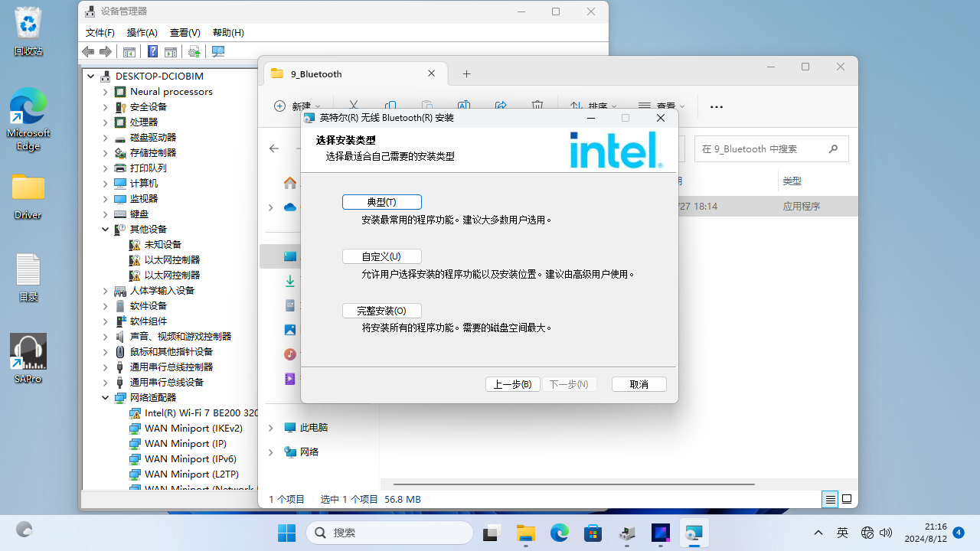
Task: Toggle the 英 input language indicator
Action: 842,533
